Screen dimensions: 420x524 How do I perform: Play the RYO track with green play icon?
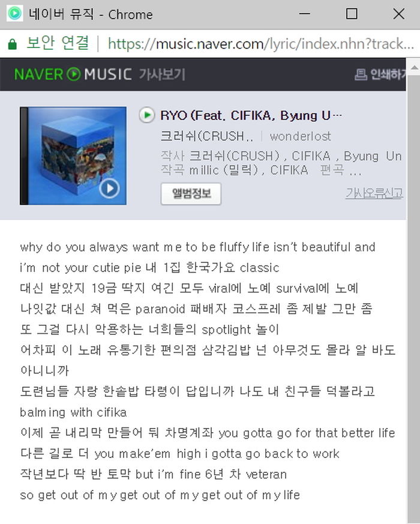(x=146, y=115)
